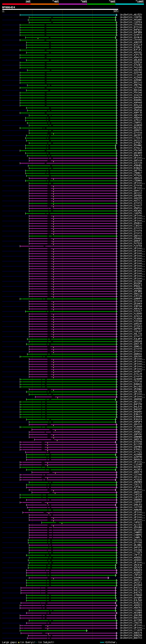Select the BP086424 query label

coord(8,8)
